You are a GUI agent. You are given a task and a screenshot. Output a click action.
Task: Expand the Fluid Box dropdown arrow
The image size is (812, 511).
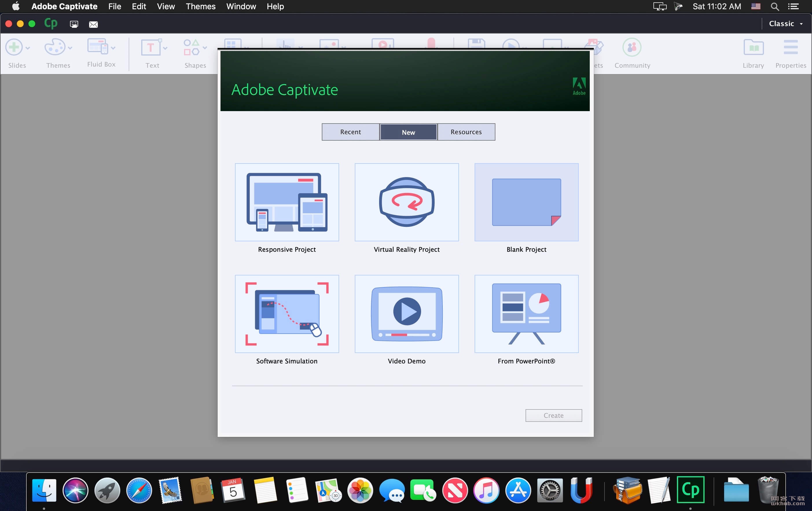[113, 48]
